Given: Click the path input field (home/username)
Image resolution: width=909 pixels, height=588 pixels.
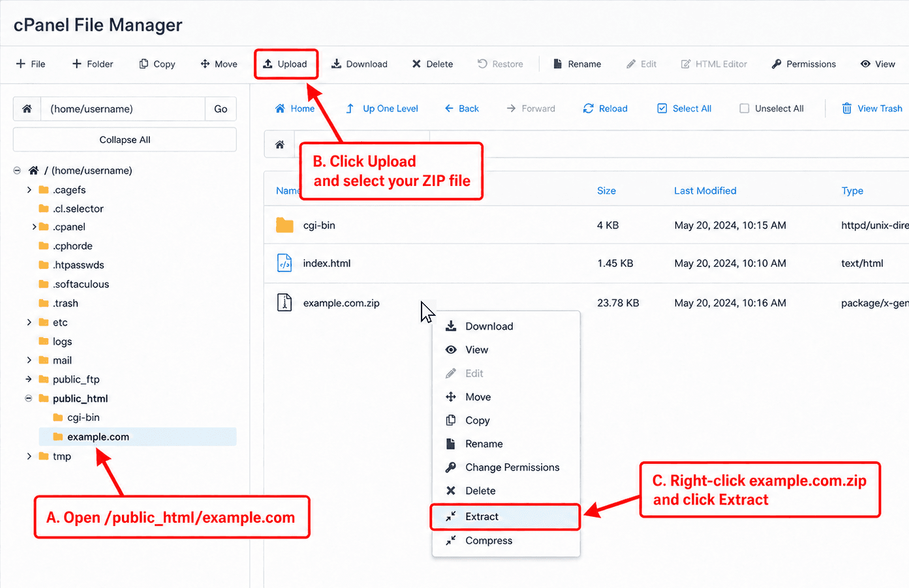Looking at the screenshot, I should [123, 109].
